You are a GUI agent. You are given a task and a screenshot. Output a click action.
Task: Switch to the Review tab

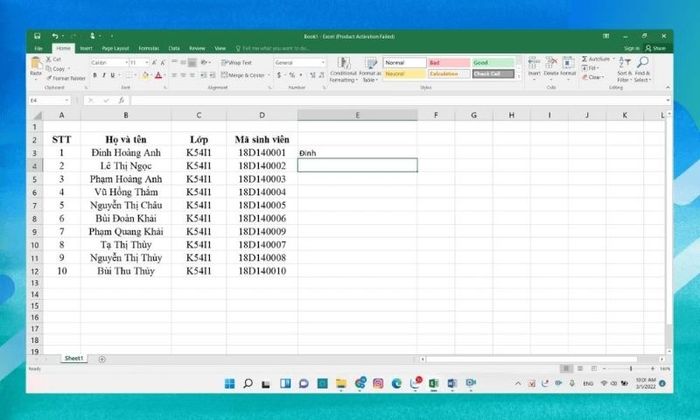[x=197, y=48]
